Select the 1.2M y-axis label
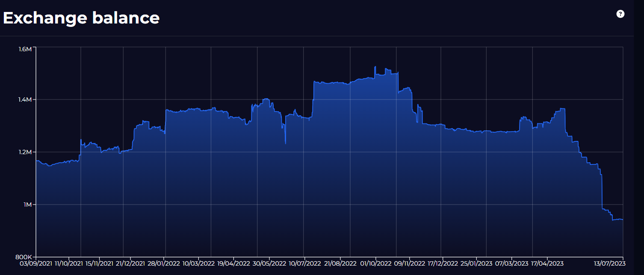Image resolution: width=644 pixels, height=275 pixels. (x=25, y=152)
